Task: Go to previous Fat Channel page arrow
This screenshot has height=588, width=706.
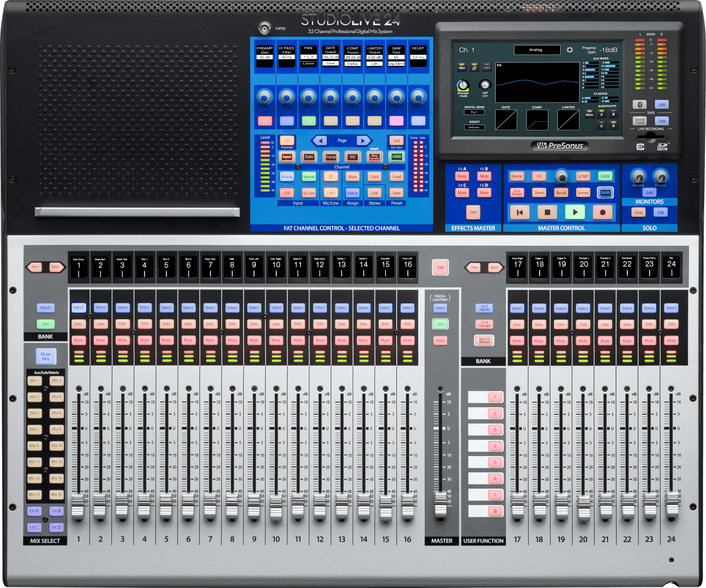Action: click(320, 141)
